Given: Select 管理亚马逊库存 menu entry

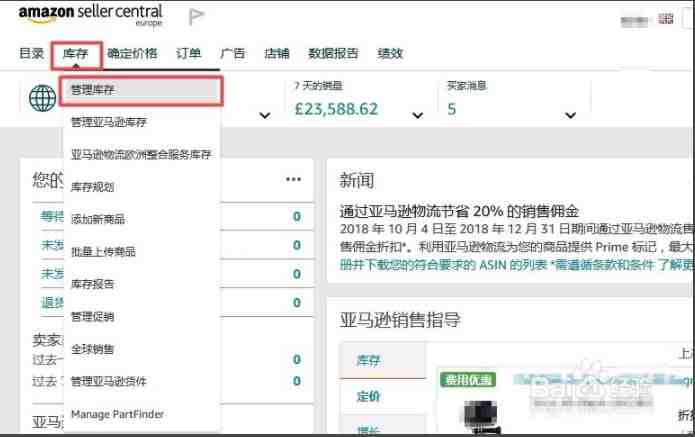Looking at the screenshot, I should (109, 122).
